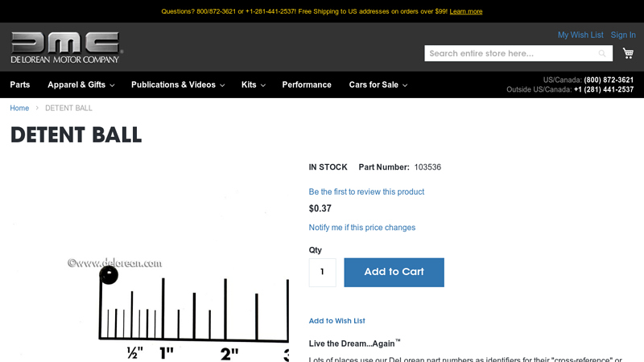Navigate to Home breadcrumb
This screenshot has height=362, width=644.
(x=19, y=108)
